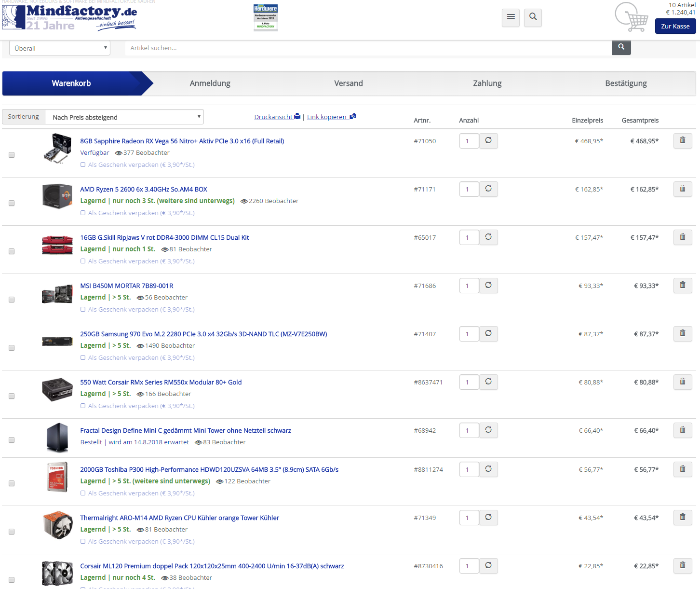Update quantity for G.Skill RipJaws V RAM
This screenshot has width=700, height=589.
click(488, 237)
